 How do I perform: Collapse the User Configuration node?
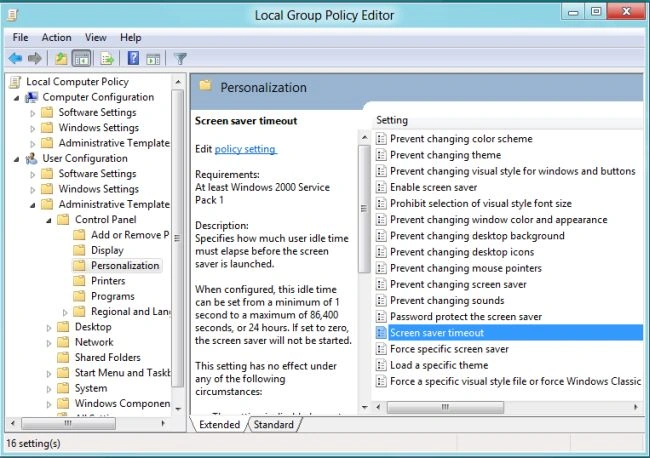pyautogui.click(x=17, y=160)
